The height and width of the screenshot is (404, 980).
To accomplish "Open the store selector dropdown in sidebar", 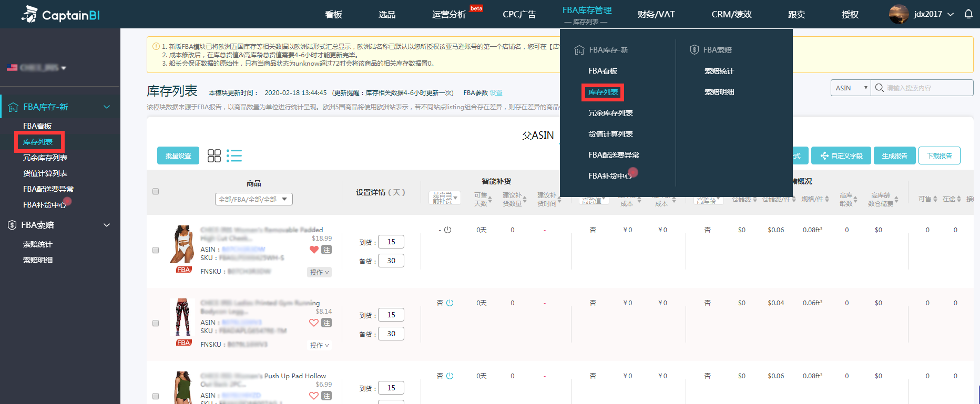I will click(x=36, y=68).
